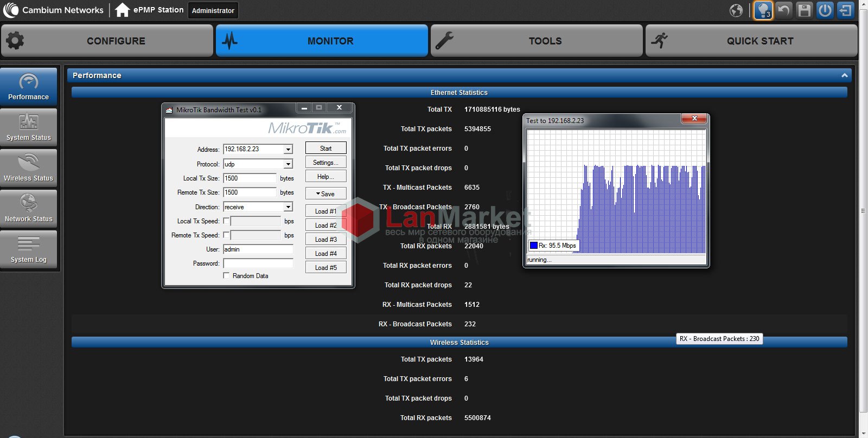Click the Help... button
This screenshot has width=868, height=438.
click(325, 176)
